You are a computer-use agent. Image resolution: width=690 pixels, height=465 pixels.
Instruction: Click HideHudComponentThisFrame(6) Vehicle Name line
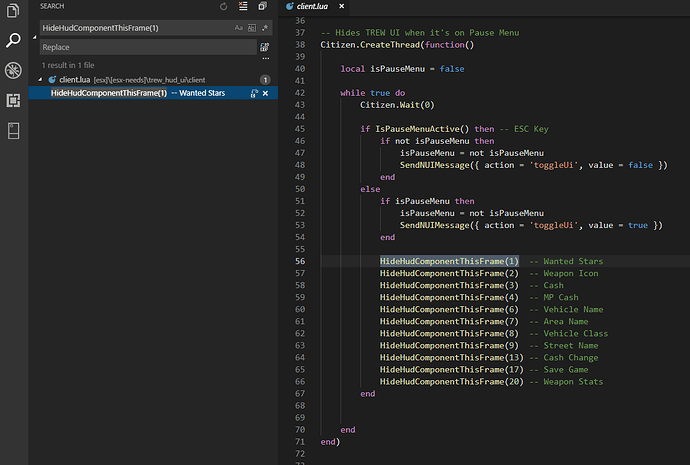(492, 309)
